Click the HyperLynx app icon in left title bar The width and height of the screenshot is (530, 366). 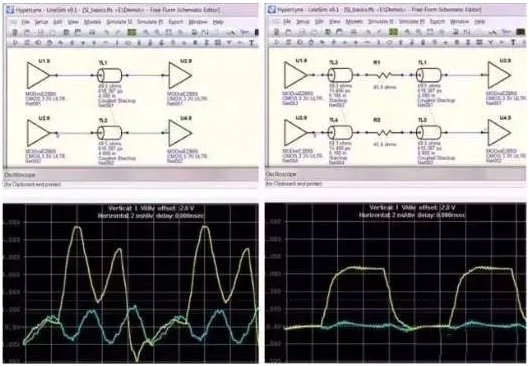(x=10, y=10)
